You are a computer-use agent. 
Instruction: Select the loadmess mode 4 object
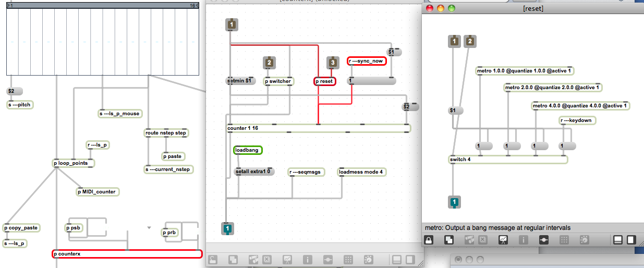point(362,172)
